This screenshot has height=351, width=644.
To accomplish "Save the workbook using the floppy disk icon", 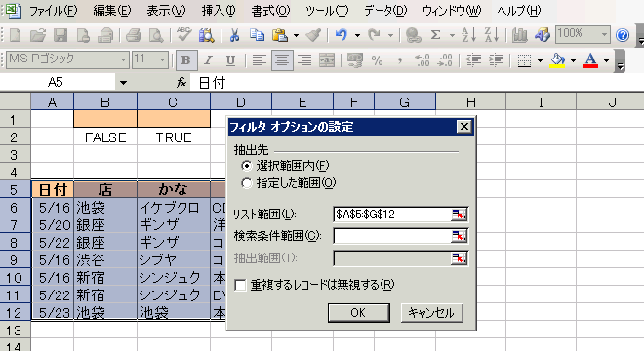I will tap(60, 36).
